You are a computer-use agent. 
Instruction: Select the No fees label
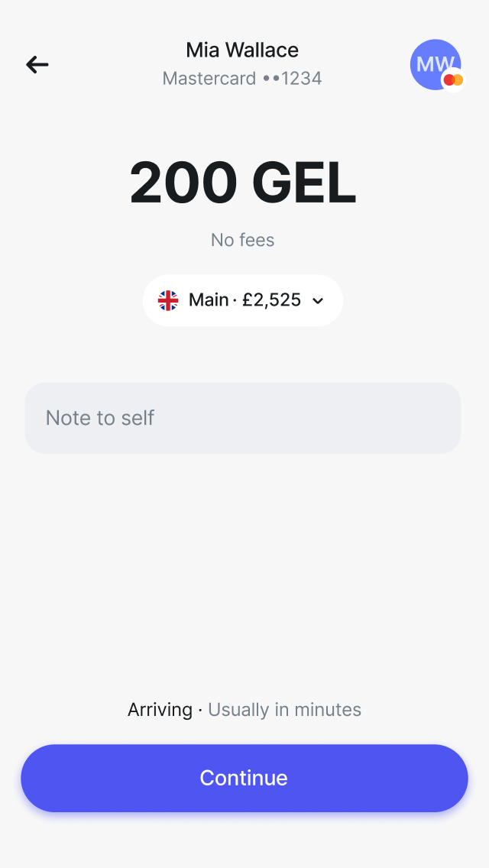tap(243, 240)
